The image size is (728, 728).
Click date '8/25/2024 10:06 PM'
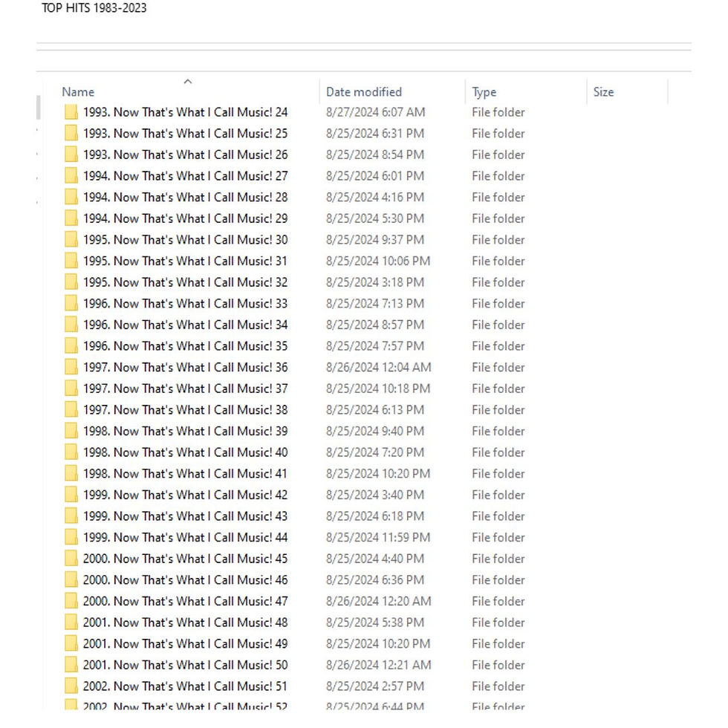(378, 261)
